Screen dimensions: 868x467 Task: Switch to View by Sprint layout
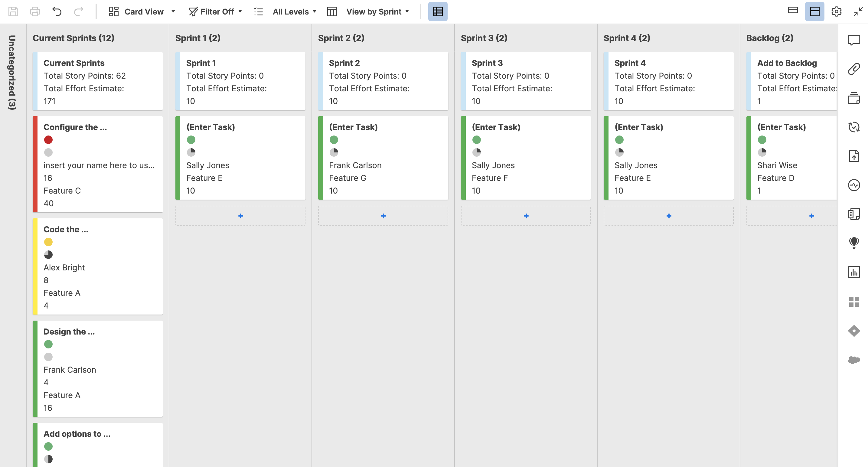(x=374, y=11)
